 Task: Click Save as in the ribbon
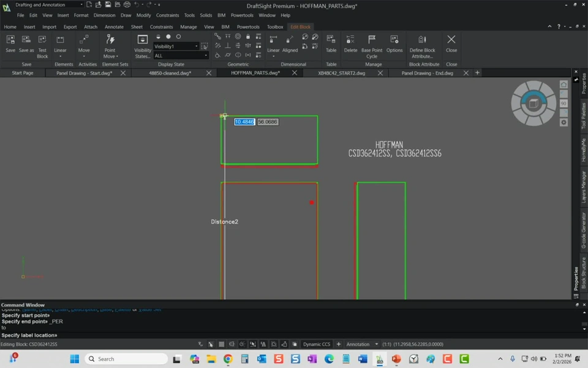click(x=26, y=45)
